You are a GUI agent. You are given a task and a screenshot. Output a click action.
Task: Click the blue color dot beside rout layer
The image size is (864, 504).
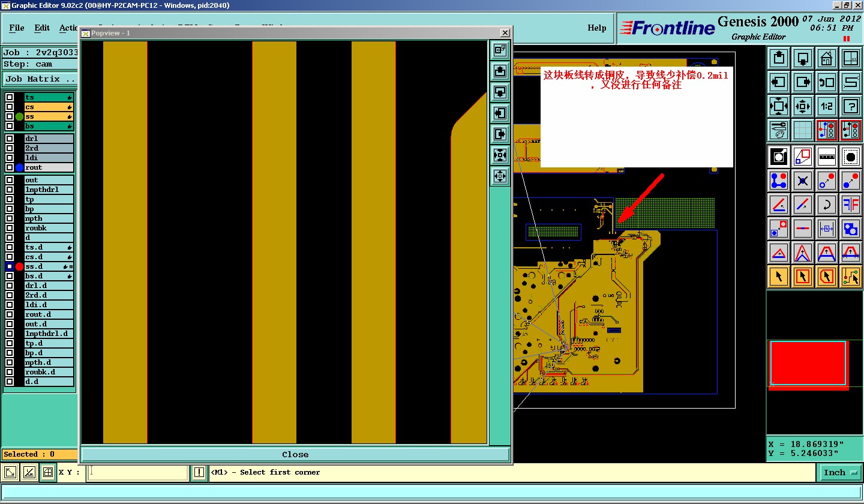coord(19,167)
